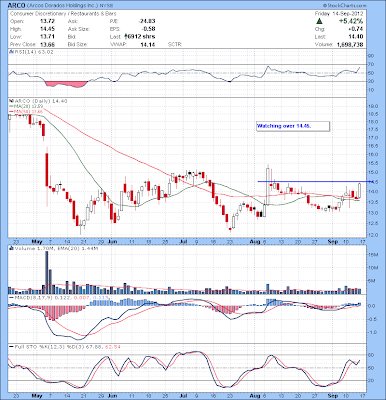Screen dimensions: 386x400
Task: Click the RSI(14) legend marker icon
Action: pyautogui.click(x=11, y=52)
